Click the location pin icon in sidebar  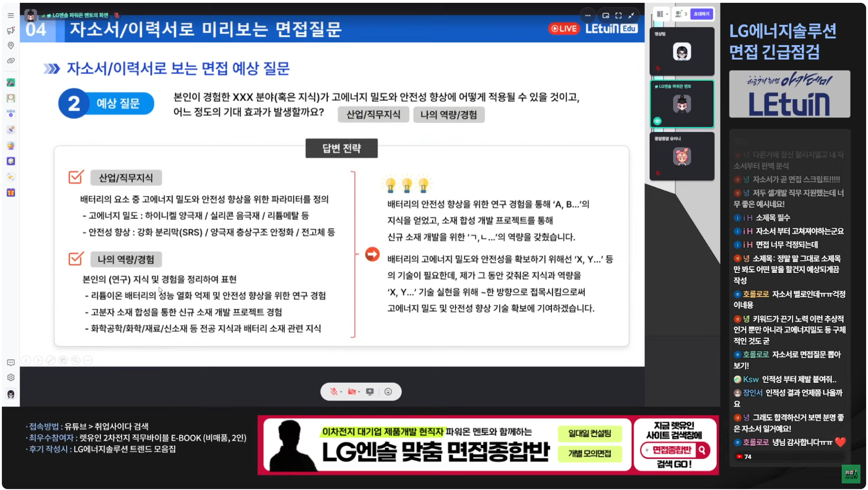(x=11, y=46)
